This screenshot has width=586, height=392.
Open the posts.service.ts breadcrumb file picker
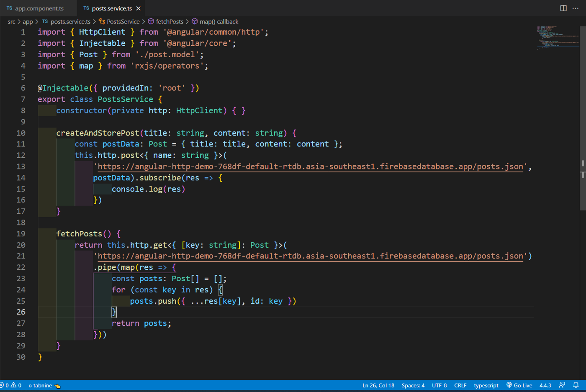coord(66,22)
